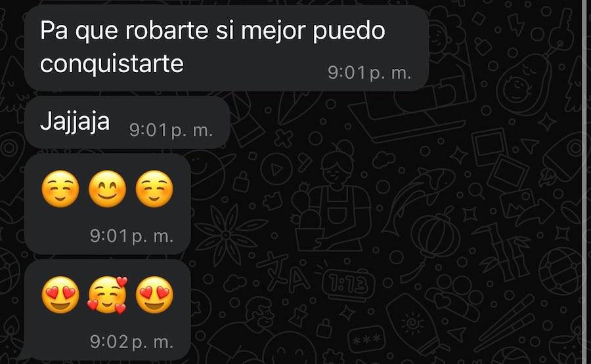Click the 'Pa que robarte' message bubble
The height and width of the screenshot is (364, 591).
pyautogui.click(x=227, y=48)
